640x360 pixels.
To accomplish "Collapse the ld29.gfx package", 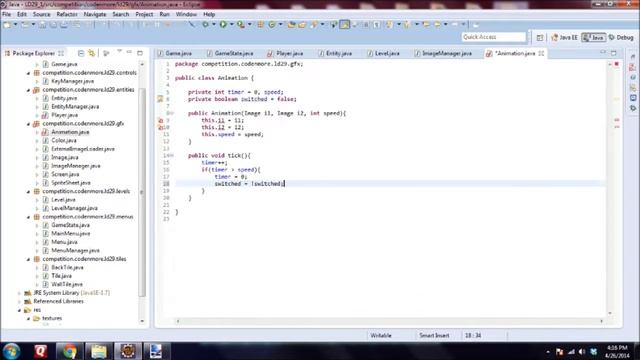I will point(29,124).
